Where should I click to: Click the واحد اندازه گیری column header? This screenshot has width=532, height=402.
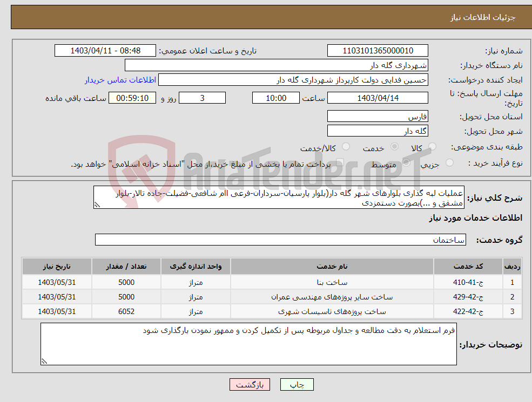pos(196,267)
